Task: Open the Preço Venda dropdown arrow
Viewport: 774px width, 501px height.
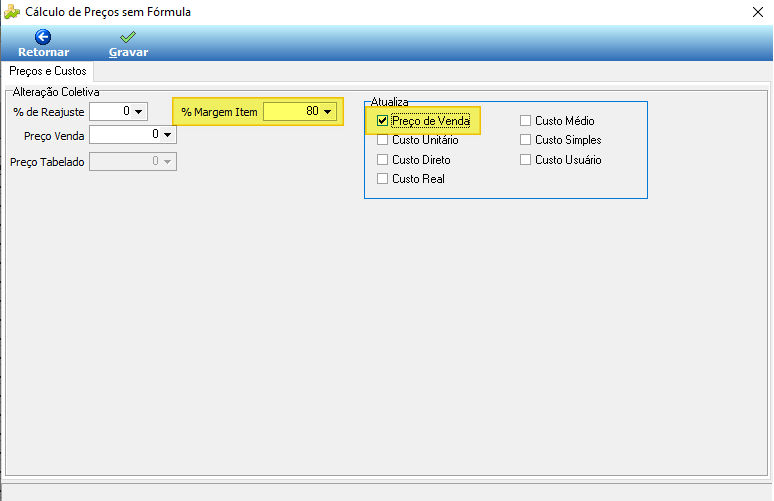Action: [168, 135]
